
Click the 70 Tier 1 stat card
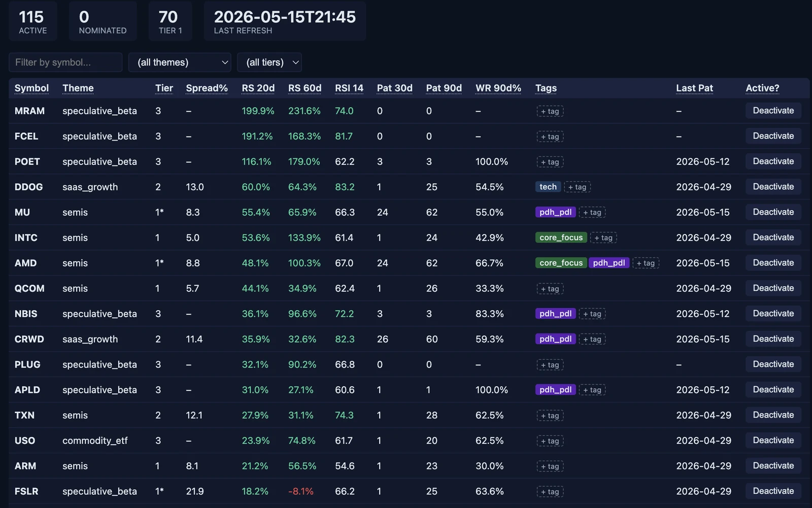tap(170, 21)
